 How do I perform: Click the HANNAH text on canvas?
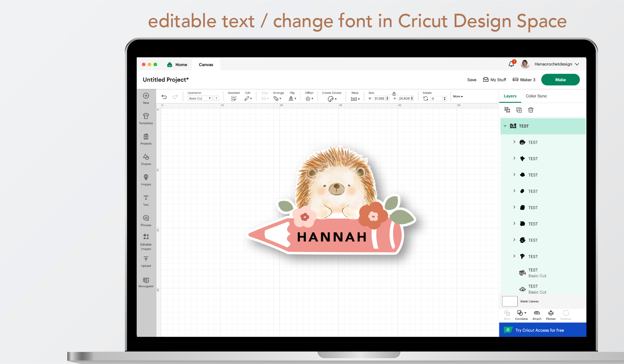click(x=332, y=237)
